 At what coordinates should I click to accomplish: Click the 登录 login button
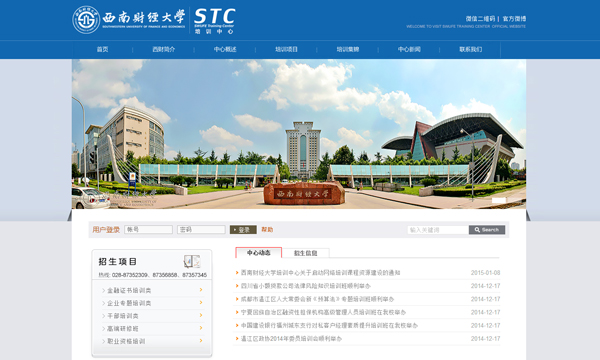point(243,230)
